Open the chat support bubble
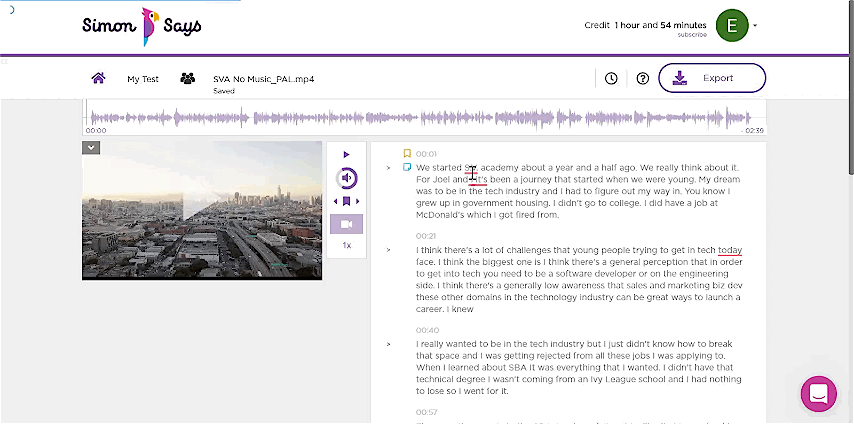The width and height of the screenshot is (854, 424). coord(818,393)
